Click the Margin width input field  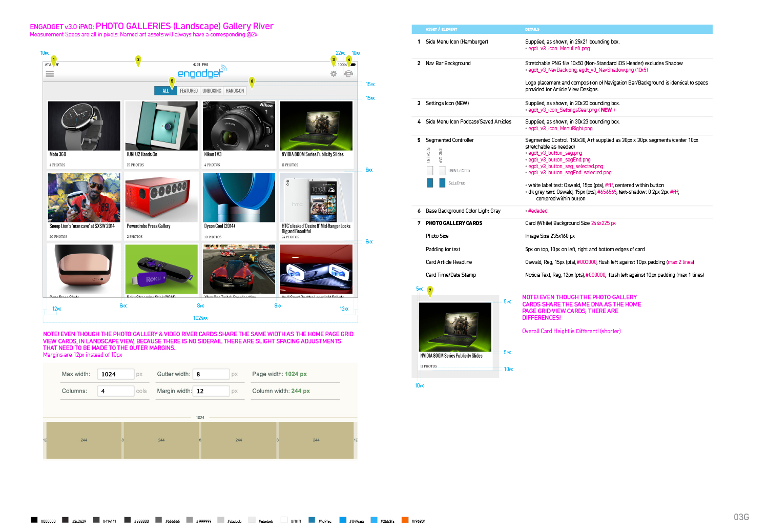211,391
